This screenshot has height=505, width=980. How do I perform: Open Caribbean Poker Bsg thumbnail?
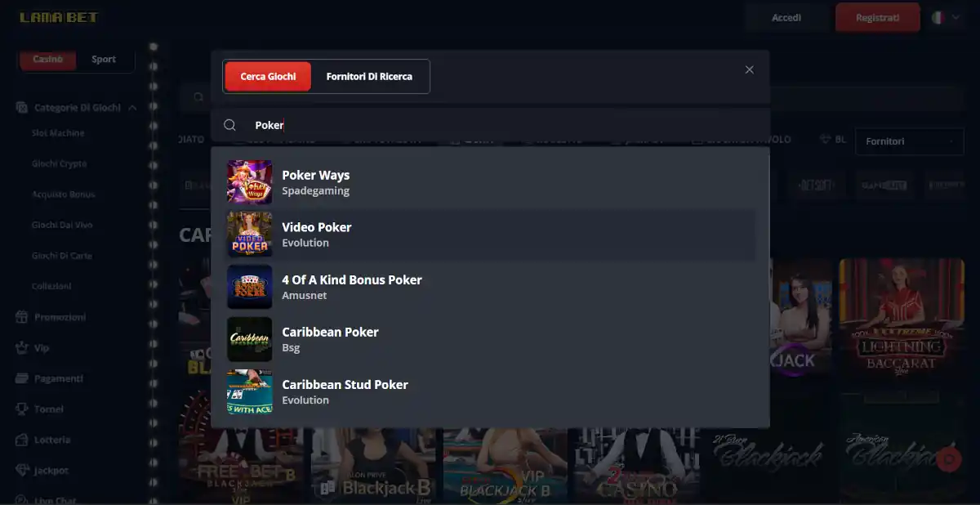(x=249, y=339)
